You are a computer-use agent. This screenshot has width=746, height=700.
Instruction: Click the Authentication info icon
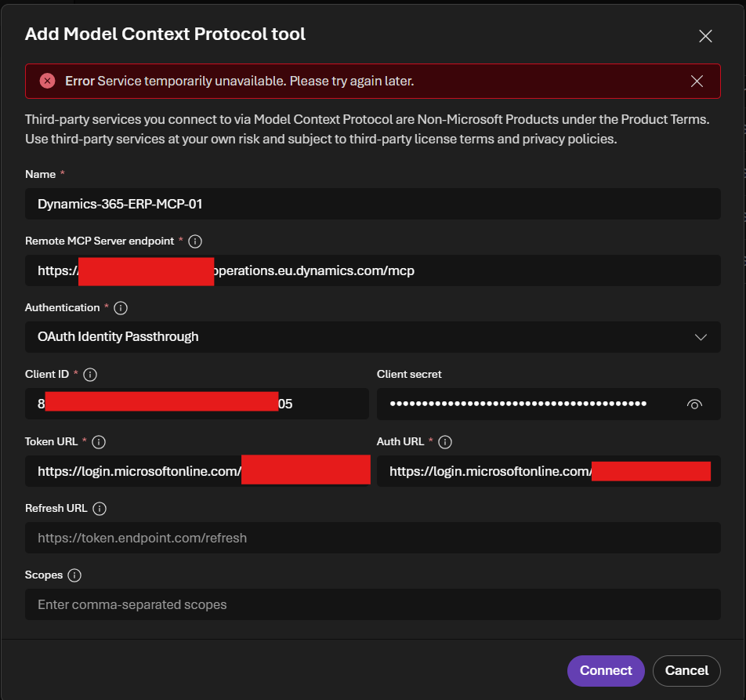(x=121, y=308)
